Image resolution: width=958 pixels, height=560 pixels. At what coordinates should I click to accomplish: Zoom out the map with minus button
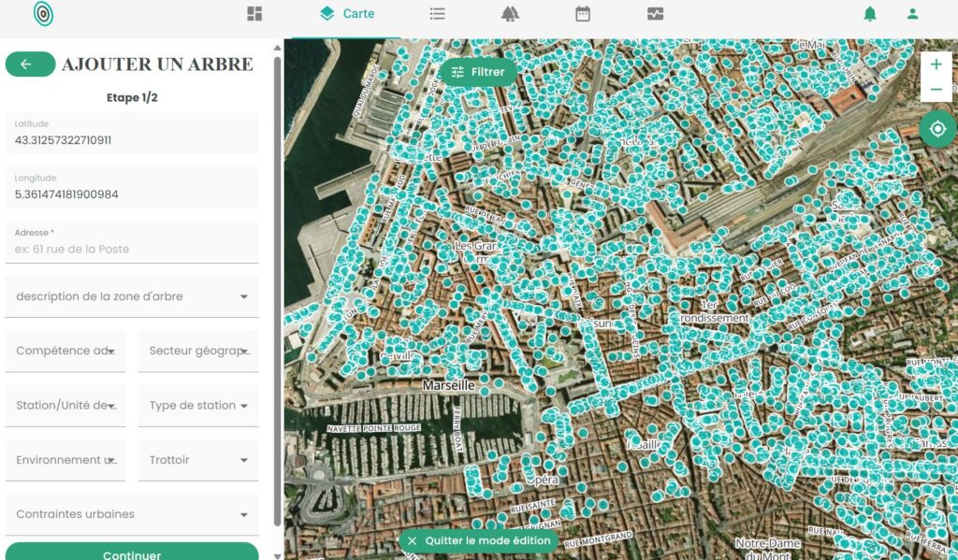pos(936,89)
